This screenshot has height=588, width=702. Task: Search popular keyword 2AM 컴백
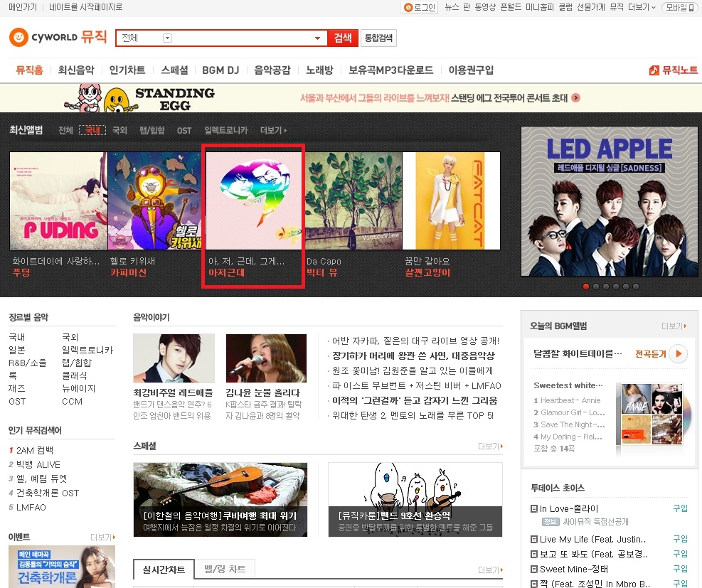tap(34, 450)
